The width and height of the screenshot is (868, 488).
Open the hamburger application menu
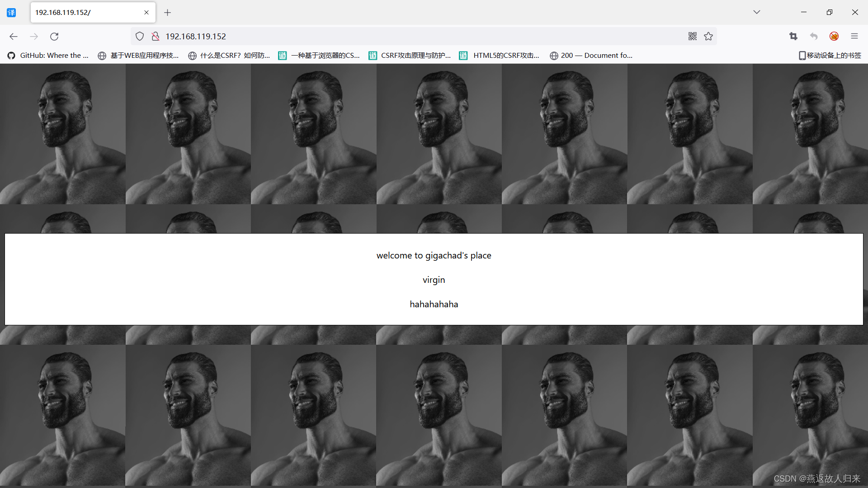(854, 36)
